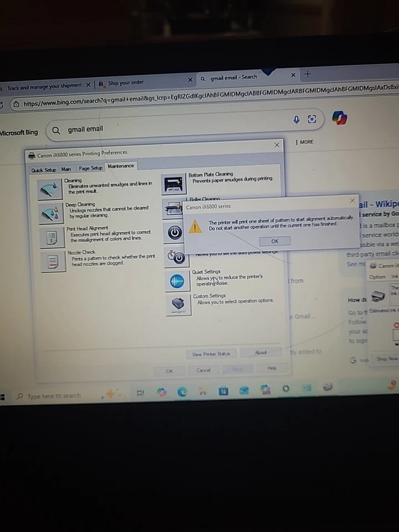
Task: Click Cancel in Printing Preferences dialog
Action: tap(203, 370)
